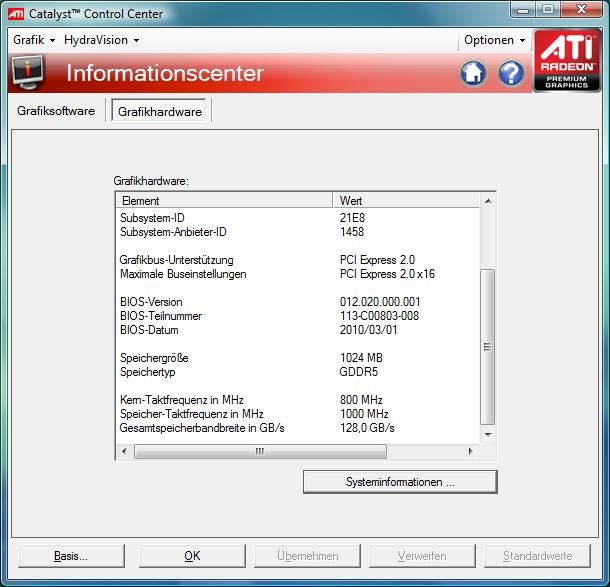Click the value 1024 MB
Viewport: 610px width, 587px height.
click(361, 358)
